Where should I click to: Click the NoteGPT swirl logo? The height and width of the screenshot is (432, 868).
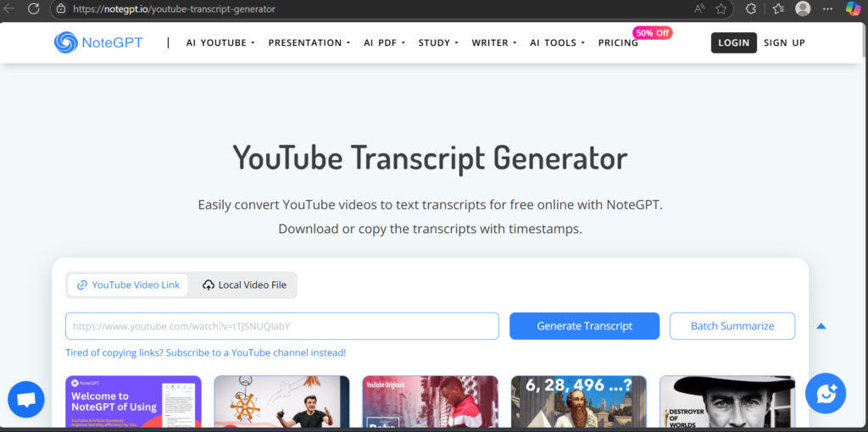(x=66, y=42)
